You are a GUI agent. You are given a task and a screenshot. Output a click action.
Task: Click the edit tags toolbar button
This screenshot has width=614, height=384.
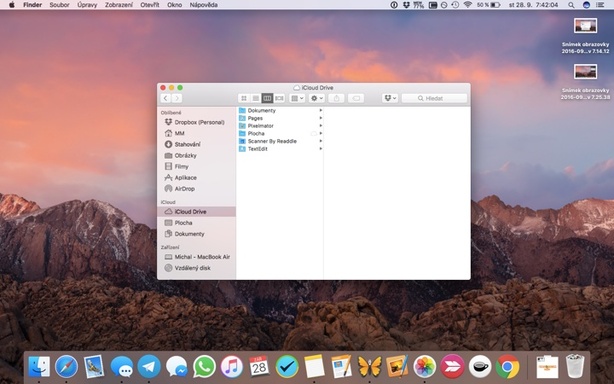[x=356, y=98]
